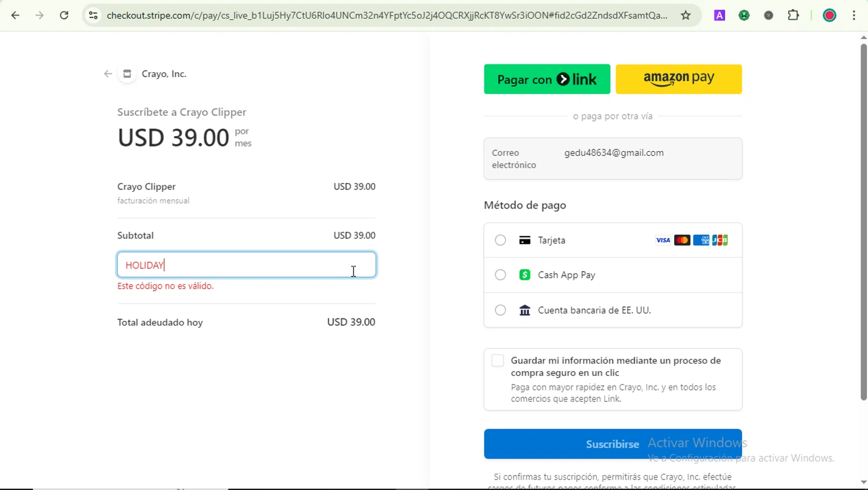This screenshot has height=490, width=868.
Task: Click the 'o paga por otra vía' text
Action: 613,116
